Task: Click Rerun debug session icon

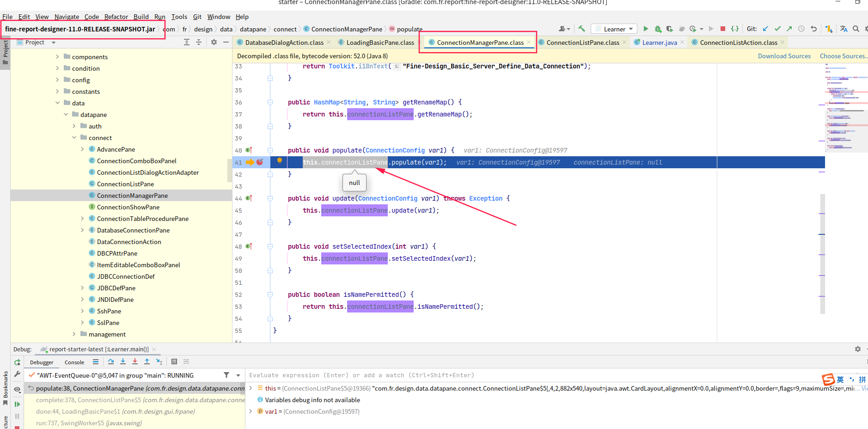Action: pos(17,362)
